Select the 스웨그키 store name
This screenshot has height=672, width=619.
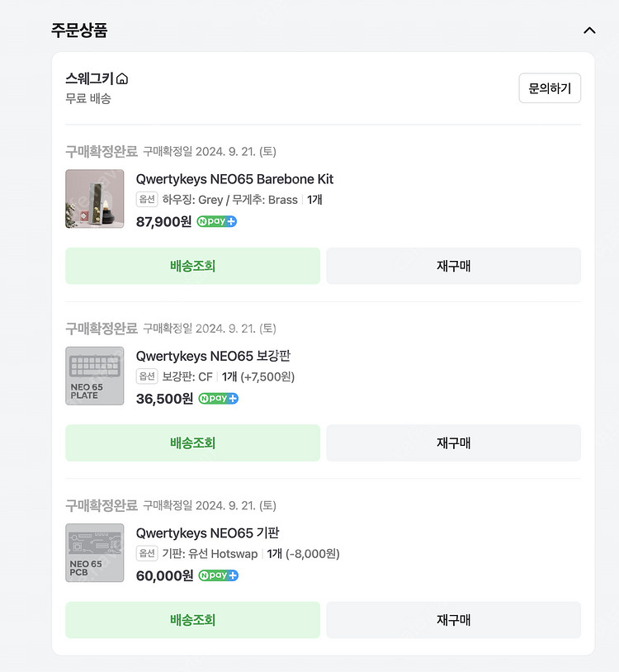tap(89, 78)
